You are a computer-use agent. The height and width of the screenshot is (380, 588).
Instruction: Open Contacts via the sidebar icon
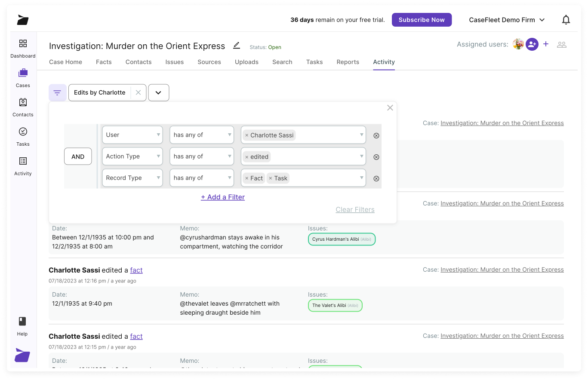23,106
